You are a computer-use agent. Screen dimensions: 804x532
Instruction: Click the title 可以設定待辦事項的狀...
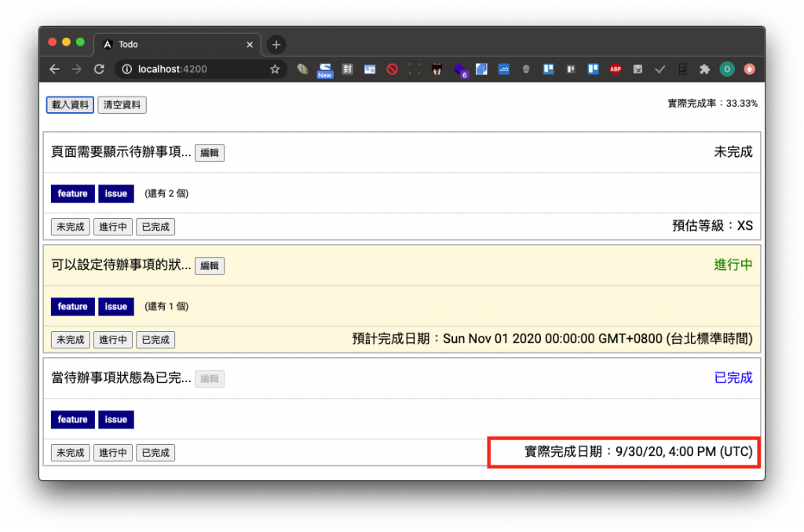121,265
